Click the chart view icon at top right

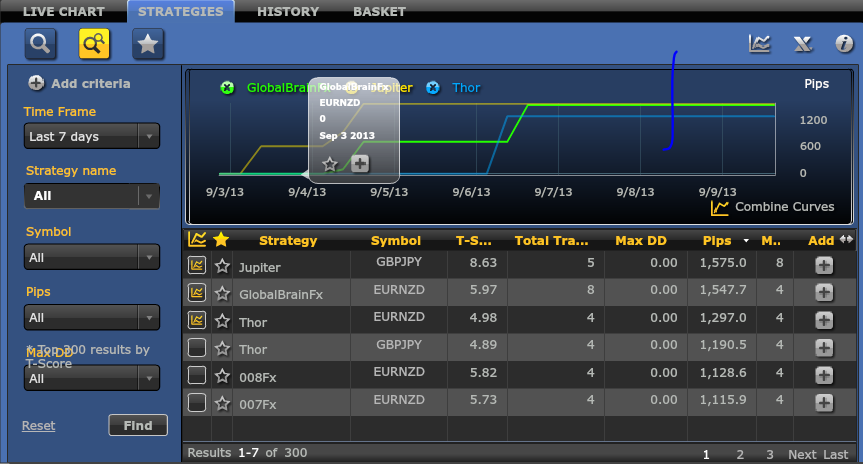(x=760, y=43)
